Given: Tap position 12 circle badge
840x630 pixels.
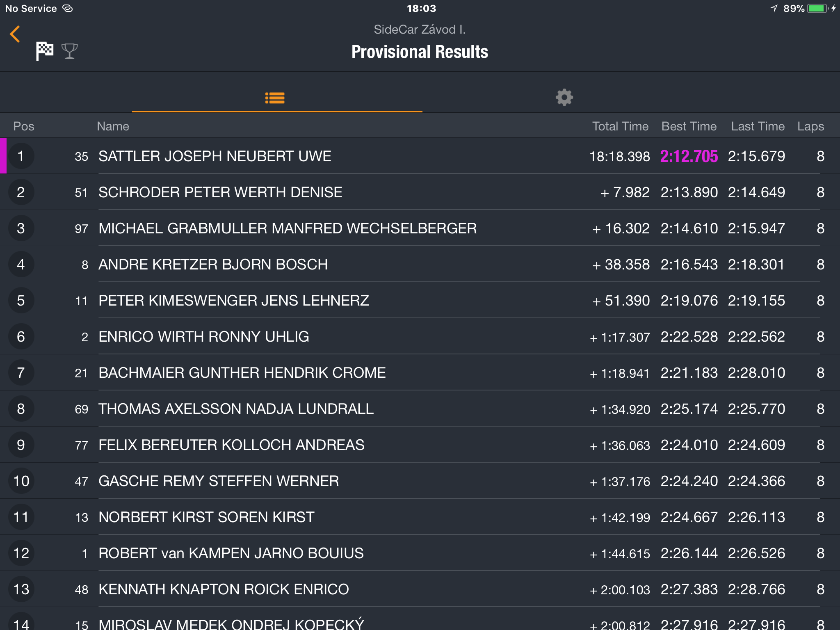Looking at the screenshot, I should click(x=21, y=553).
